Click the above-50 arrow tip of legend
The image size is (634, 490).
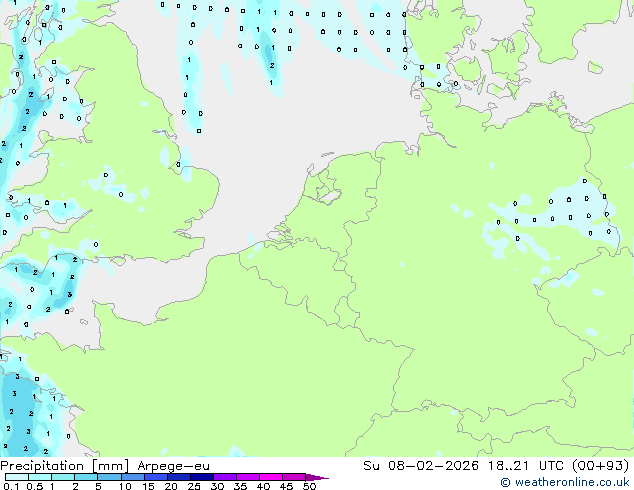[317, 477]
